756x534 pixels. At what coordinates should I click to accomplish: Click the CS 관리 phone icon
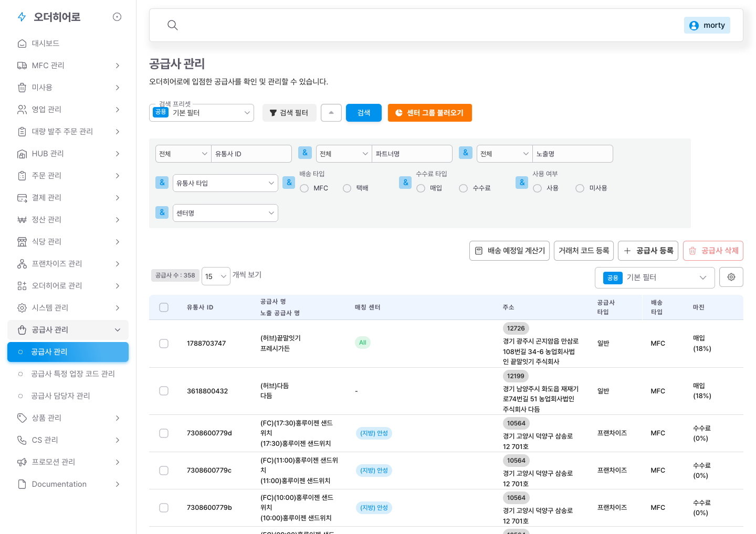[22, 440]
